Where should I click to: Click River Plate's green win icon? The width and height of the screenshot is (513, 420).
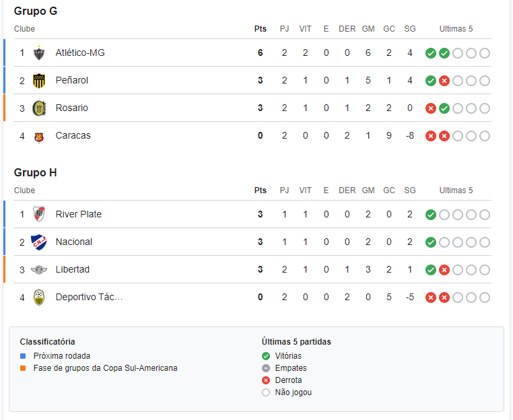tap(431, 215)
